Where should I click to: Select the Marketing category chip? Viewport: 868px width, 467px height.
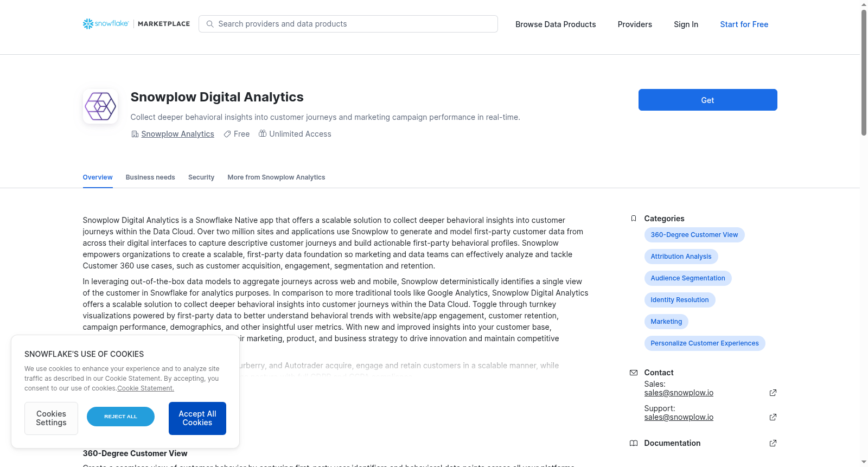(x=666, y=322)
